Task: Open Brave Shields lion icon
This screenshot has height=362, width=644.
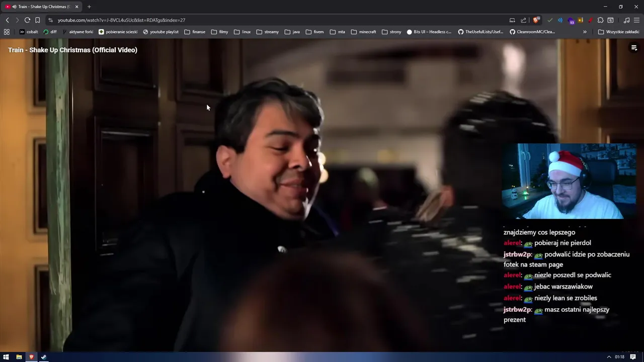Action: [536, 20]
